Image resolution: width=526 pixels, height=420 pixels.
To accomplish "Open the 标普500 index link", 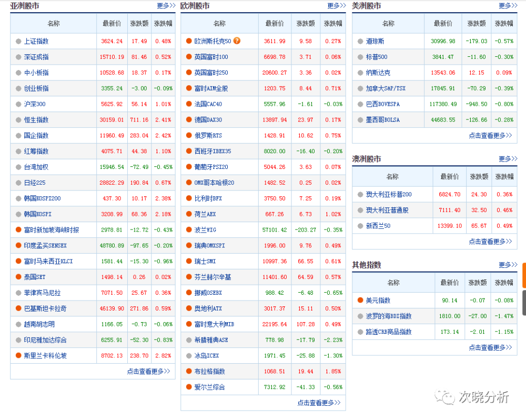I will point(377,57).
